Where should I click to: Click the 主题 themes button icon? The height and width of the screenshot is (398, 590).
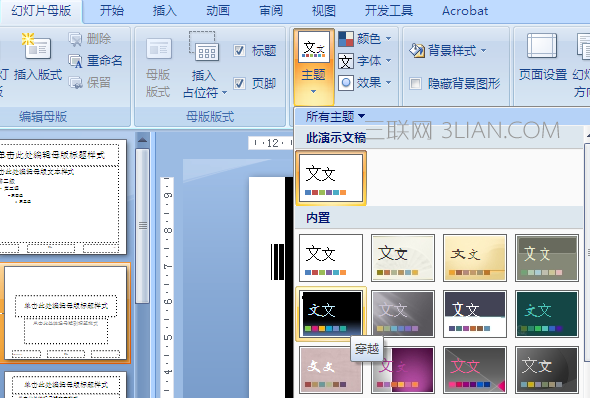pos(313,47)
